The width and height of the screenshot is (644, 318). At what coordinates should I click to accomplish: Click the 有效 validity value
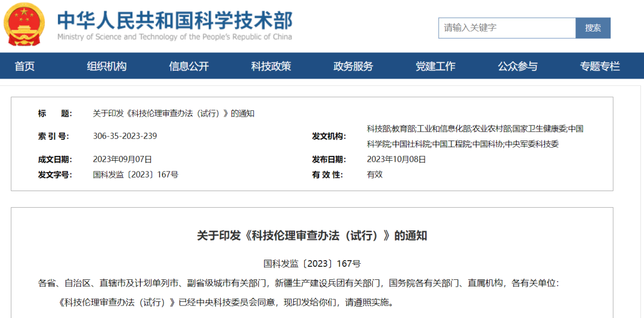click(x=374, y=174)
